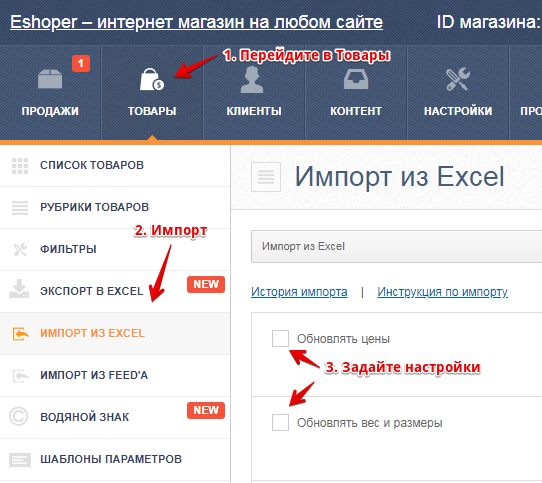Click the red notification badge on Продажи
The width and height of the screenshot is (542, 483).
[81, 63]
